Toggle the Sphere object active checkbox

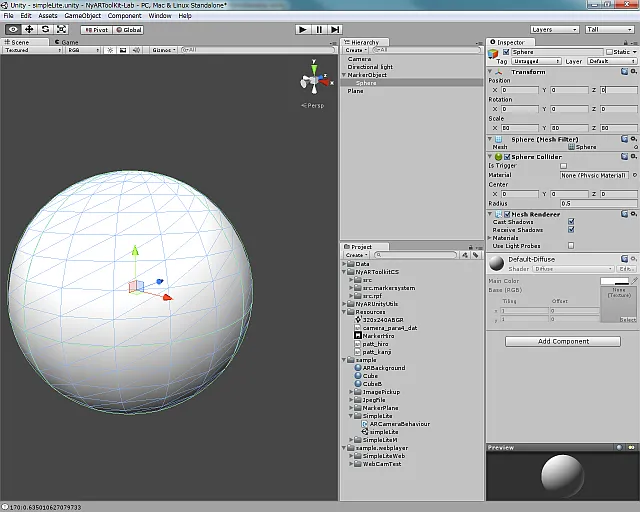(x=506, y=52)
